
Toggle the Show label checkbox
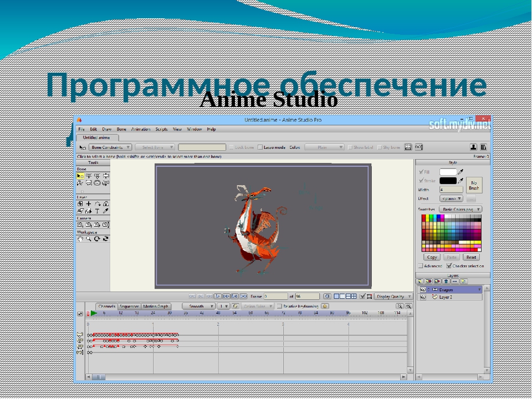pyautogui.click(x=350, y=147)
